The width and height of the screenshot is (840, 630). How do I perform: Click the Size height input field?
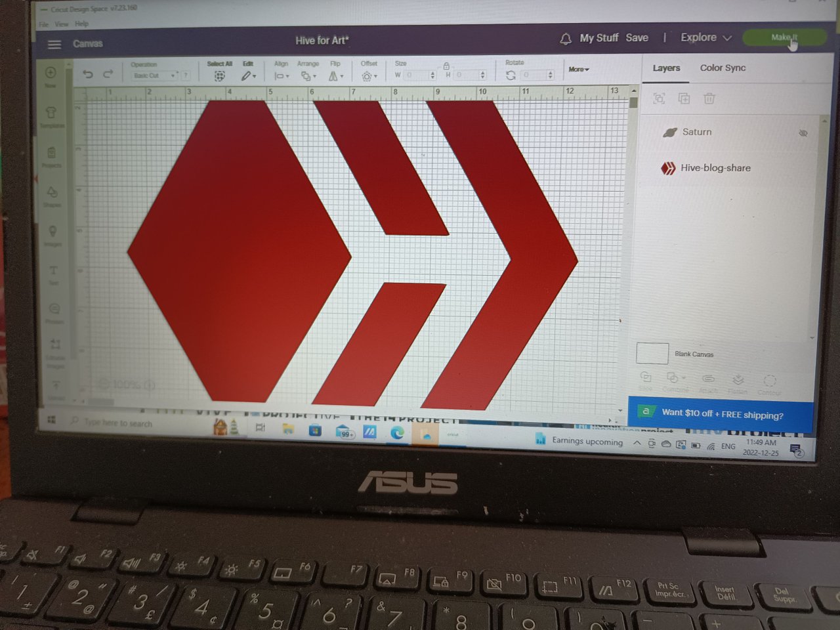pyautogui.click(x=470, y=75)
